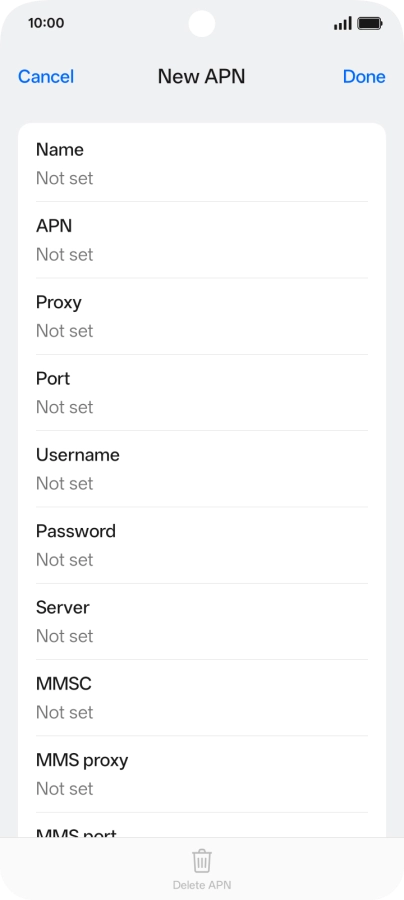Choose the Server setting row

click(202, 622)
